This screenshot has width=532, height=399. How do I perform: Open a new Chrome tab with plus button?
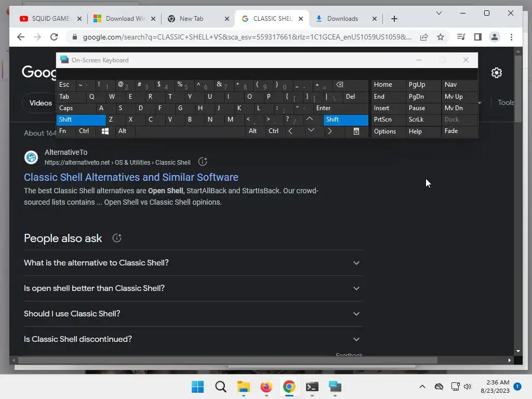point(394,19)
